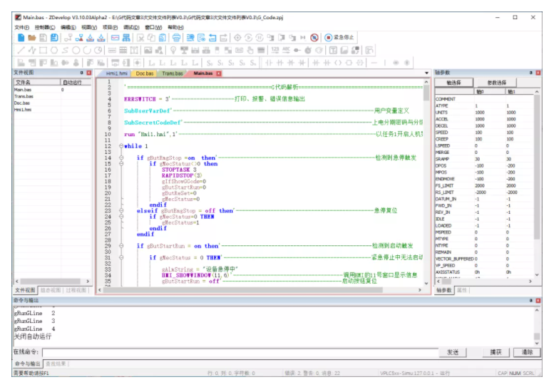Switch to the 查找结果 tab

(x=56, y=363)
